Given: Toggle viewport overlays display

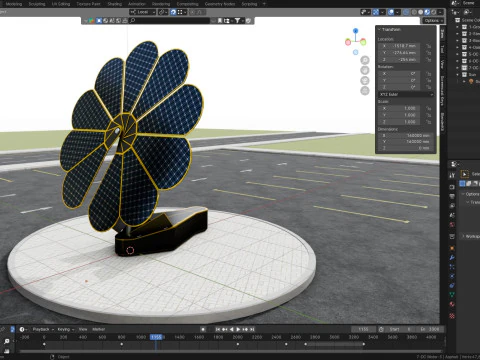Looking at the screenshot, I should tap(391, 12).
